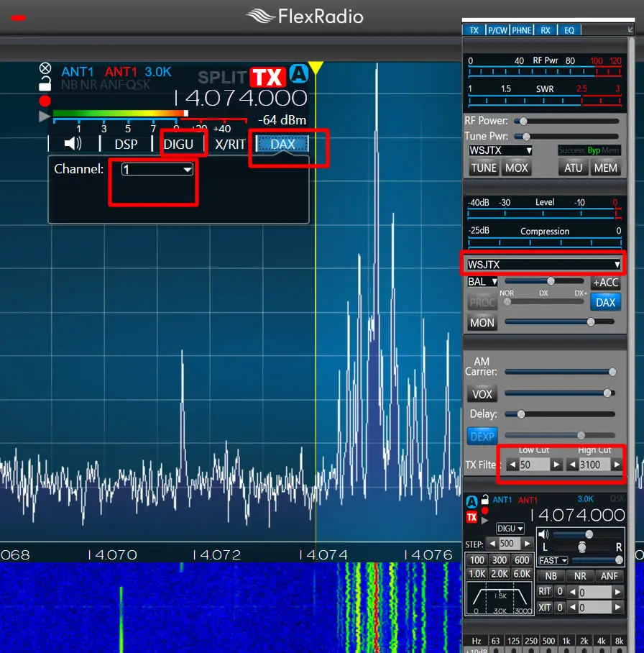
Task: Toggle the NR noise reduction button
Action: (580, 576)
